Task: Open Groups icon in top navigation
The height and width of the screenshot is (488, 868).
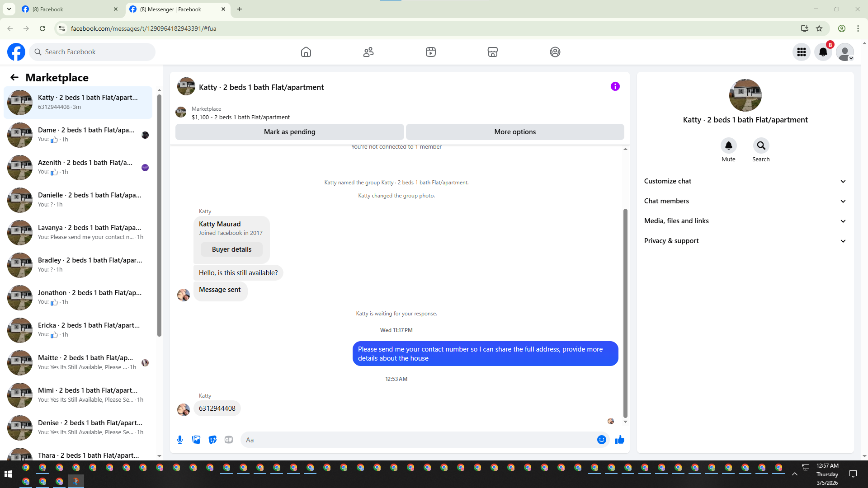Action: point(555,52)
